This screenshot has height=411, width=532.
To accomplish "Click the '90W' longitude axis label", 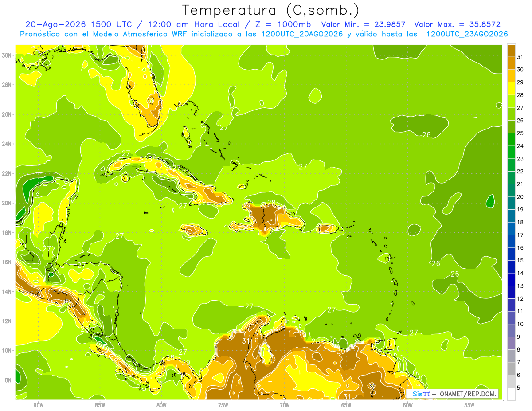I will coord(38,405).
